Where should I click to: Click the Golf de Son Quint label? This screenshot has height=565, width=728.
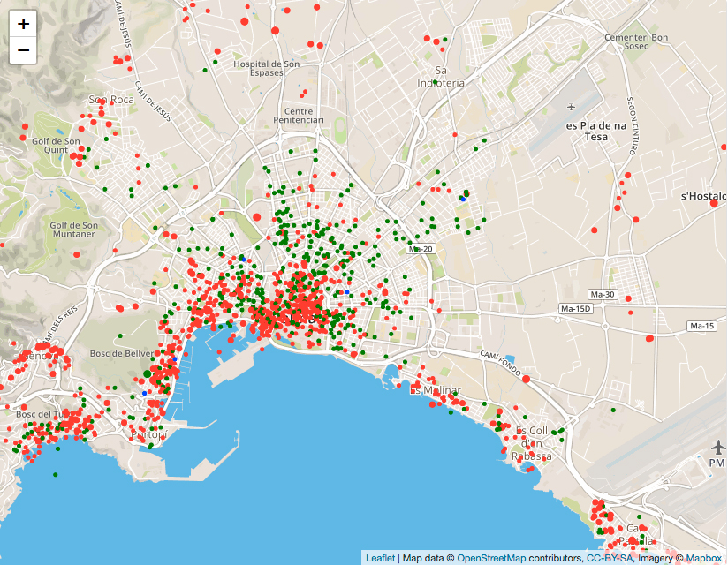(x=56, y=145)
